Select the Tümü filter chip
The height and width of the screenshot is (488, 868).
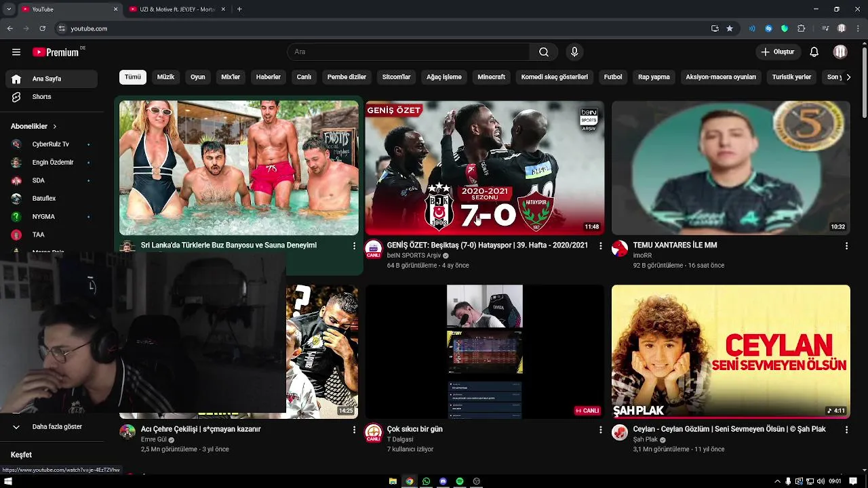(133, 77)
